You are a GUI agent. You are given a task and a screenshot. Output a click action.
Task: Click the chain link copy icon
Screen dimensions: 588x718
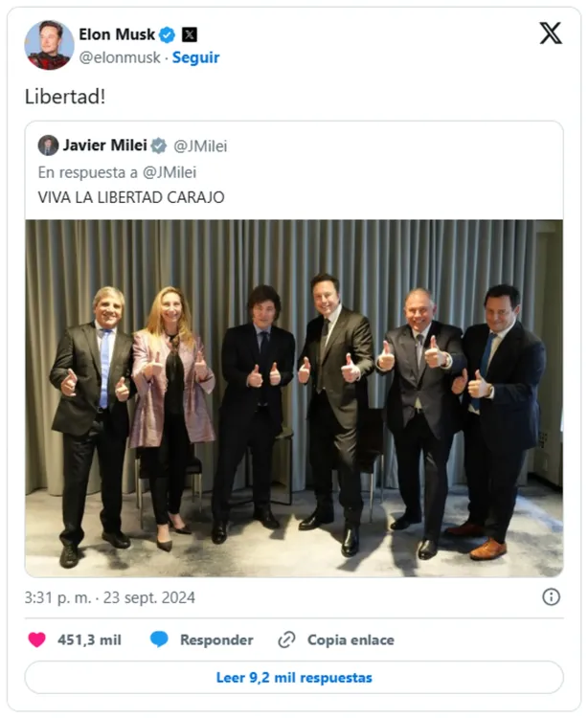tap(286, 639)
